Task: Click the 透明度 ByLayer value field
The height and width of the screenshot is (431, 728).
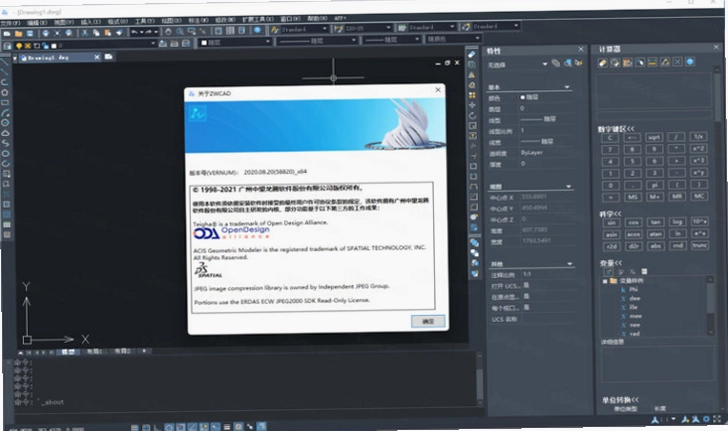Action: (546, 152)
